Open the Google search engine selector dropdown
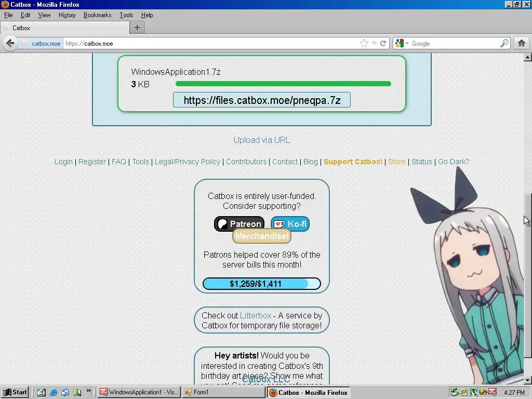 click(402, 43)
